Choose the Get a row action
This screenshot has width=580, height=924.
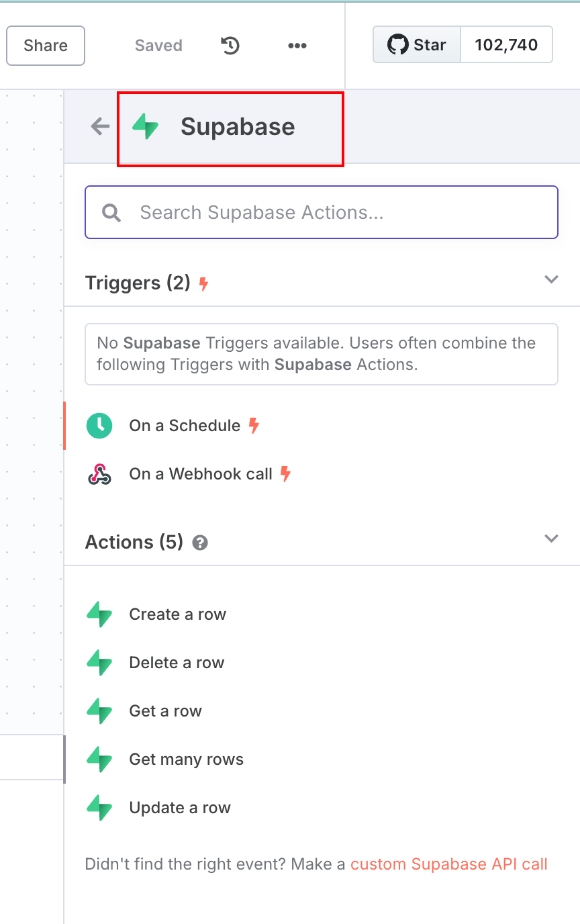[x=322, y=711]
